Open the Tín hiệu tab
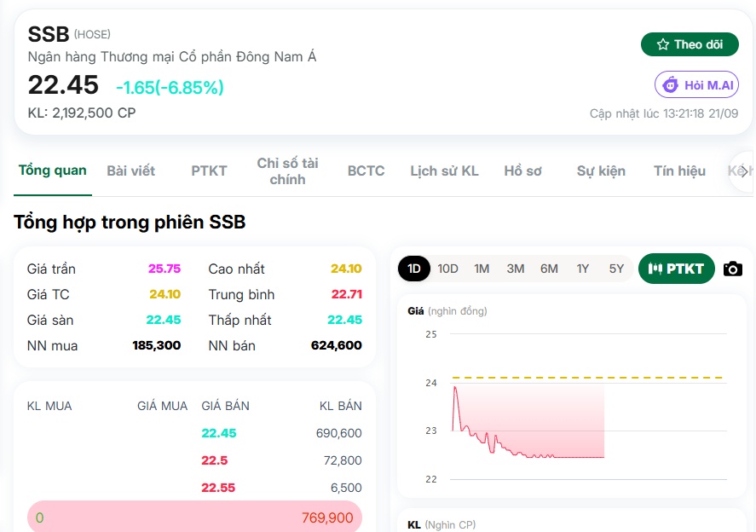This screenshot has width=756, height=532. [x=679, y=171]
